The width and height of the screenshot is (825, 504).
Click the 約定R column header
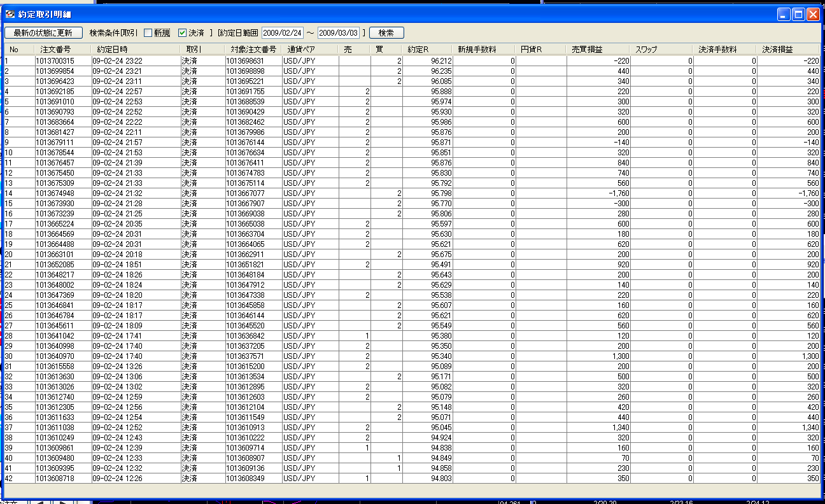point(427,49)
